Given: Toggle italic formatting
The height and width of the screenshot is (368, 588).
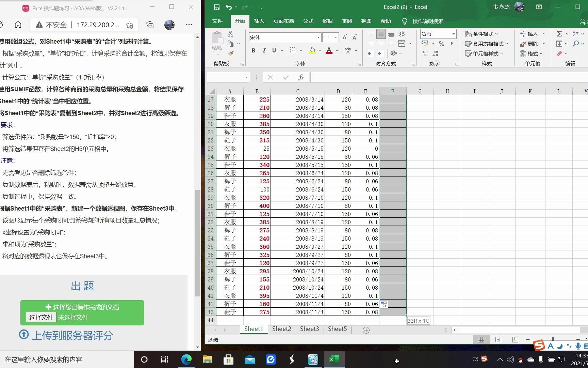Looking at the screenshot, I should coord(264,50).
